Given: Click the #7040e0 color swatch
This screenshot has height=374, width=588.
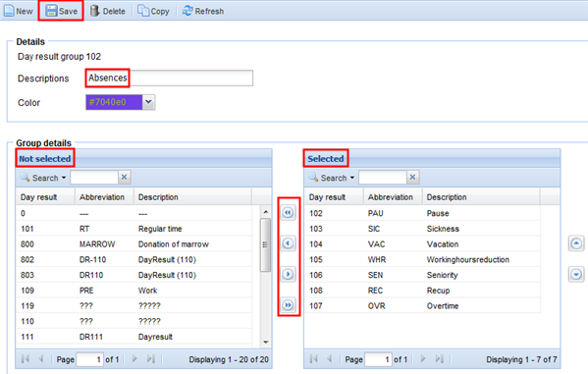Looking at the screenshot, I should click(x=114, y=102).
